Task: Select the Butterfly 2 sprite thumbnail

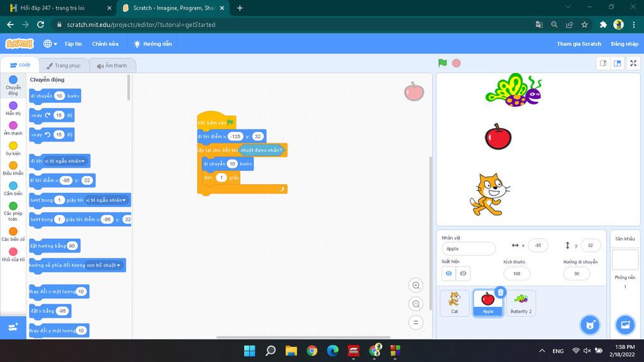Action: coord(521,303)
